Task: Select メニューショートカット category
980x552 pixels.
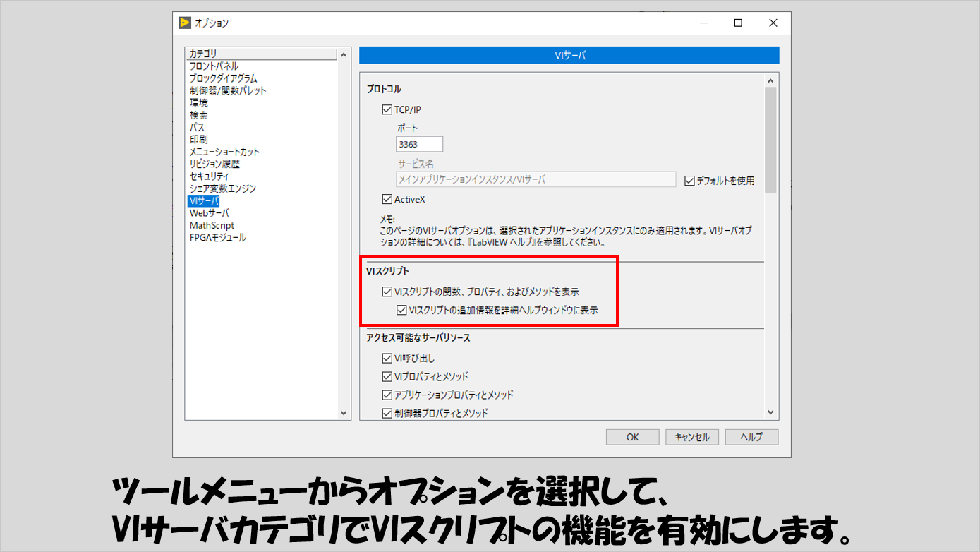Action: tap(224, 152)
